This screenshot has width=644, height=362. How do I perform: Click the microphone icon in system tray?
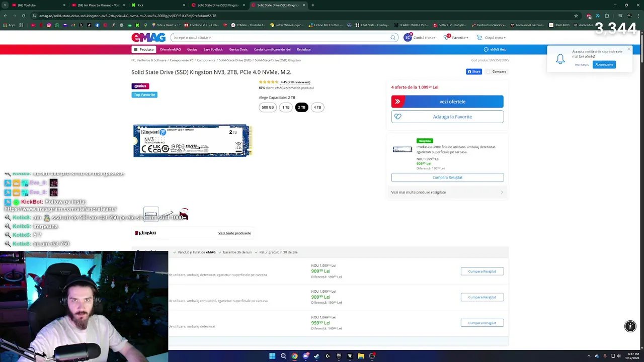[605, 356]
